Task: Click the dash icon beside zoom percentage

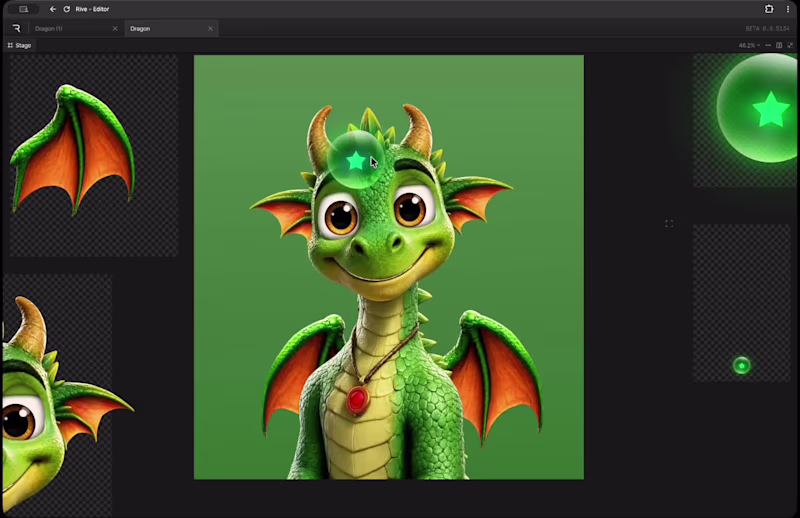Action: 768,45
